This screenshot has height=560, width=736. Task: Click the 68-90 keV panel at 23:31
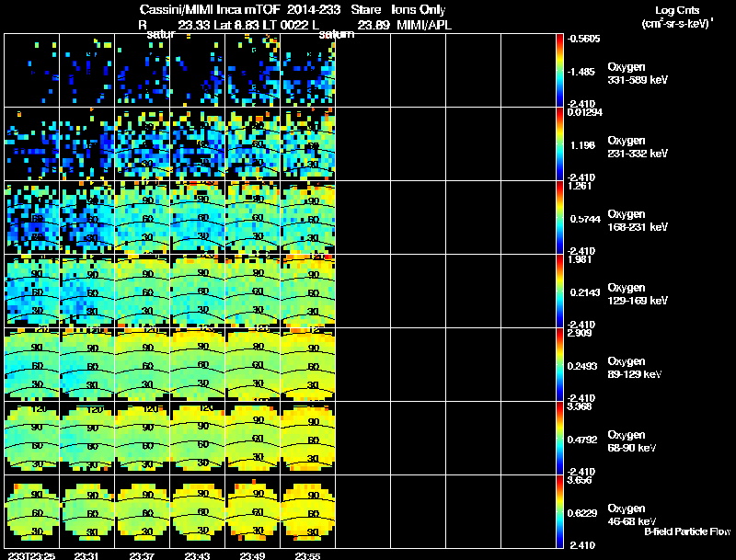click(87, 438)
